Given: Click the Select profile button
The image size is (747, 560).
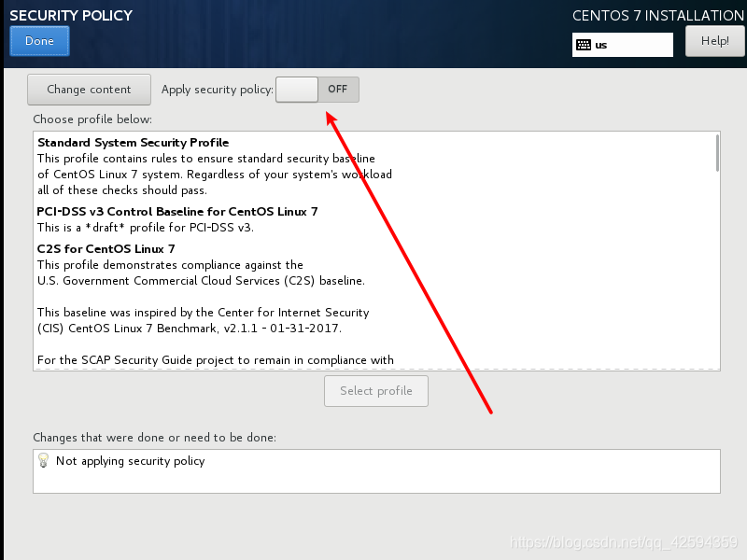Looking at the screenshot, I should click(x=376, y=391).
